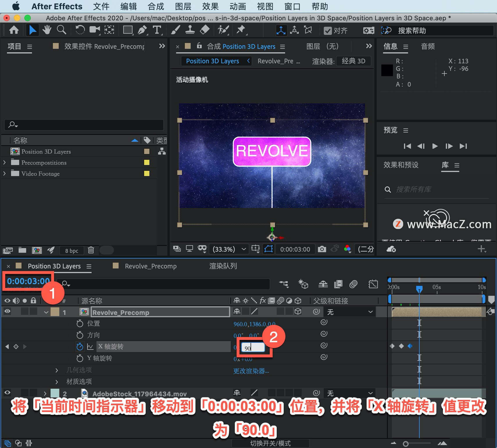Image resolution: width=497 pixels, height=448 pixels.
Task: Select the Hand tool
Action: pos(47,30)
